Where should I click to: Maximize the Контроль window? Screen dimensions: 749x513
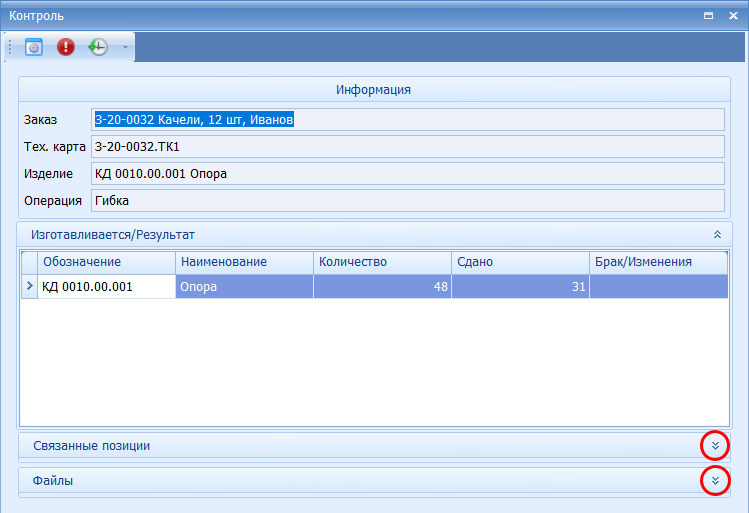click(x=708, y=16)
